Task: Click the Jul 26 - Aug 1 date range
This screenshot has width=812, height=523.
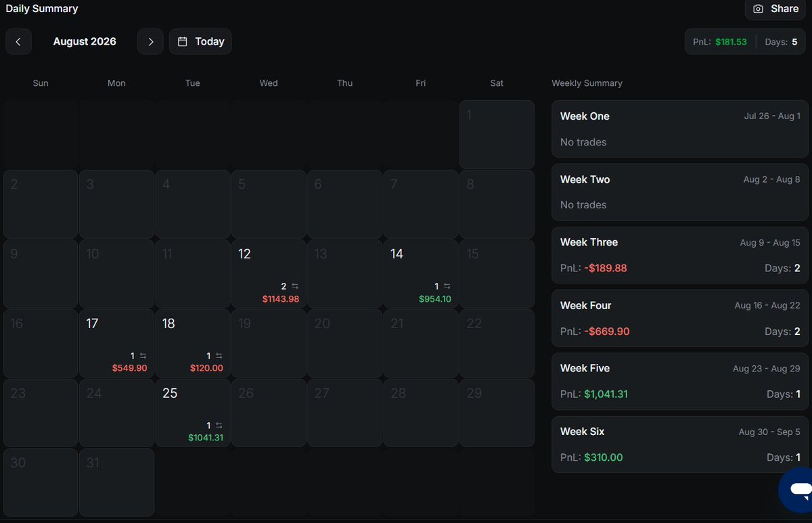Action: 772,116
